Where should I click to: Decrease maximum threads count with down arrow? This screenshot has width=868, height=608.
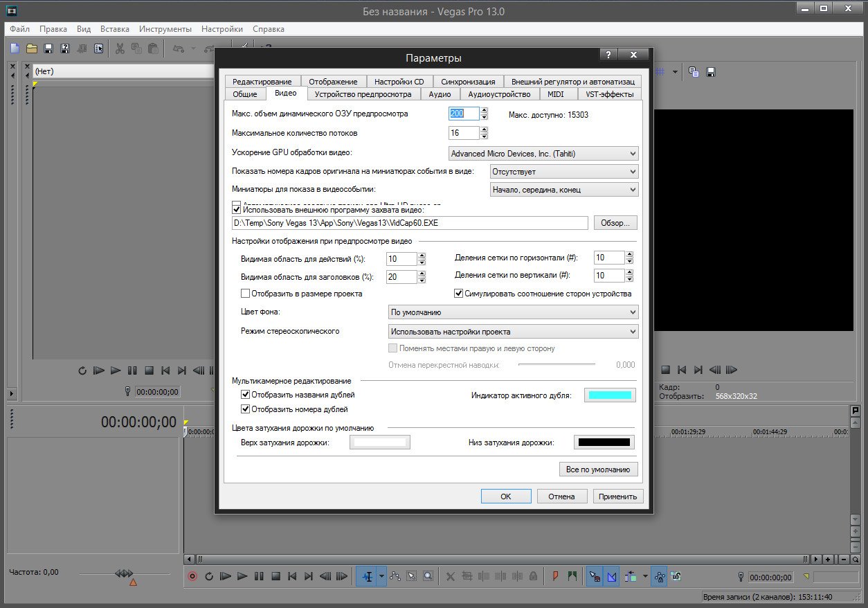pos(485,136)
